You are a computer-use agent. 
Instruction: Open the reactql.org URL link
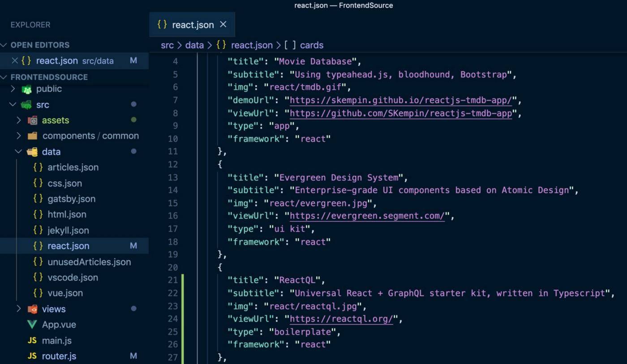[341, 319]
